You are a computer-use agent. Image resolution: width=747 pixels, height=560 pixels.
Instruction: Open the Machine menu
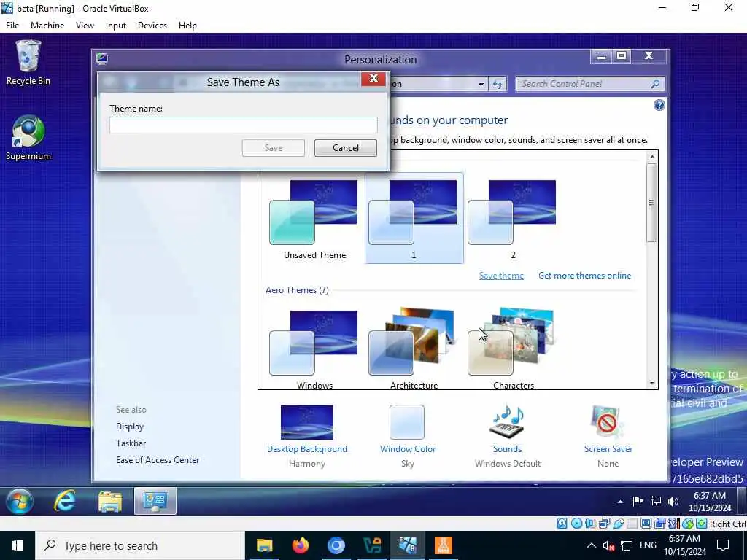[x=47, y=26]
